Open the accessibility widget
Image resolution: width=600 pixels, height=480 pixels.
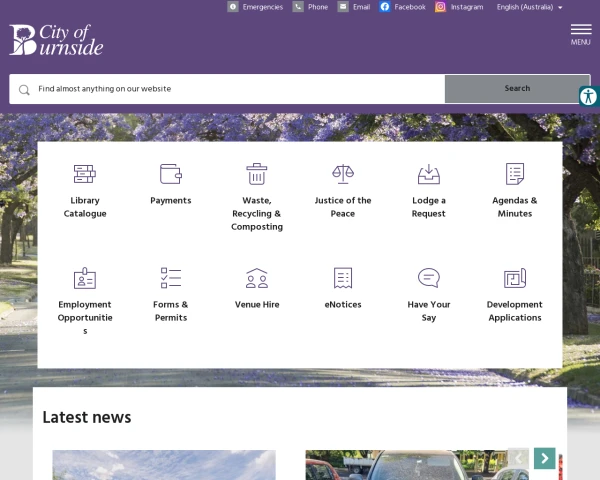588,96
